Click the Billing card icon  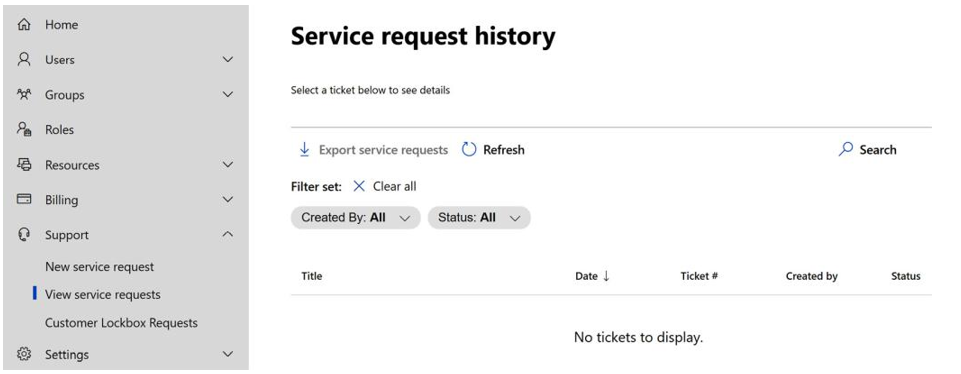[x=24, y=199]
